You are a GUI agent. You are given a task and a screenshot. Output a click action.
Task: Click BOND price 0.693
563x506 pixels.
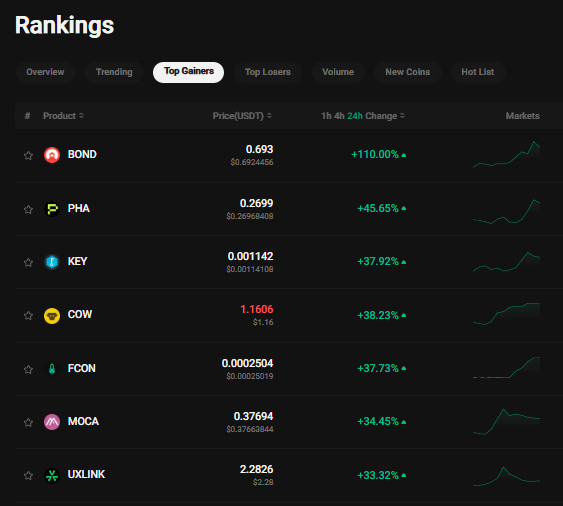point(259,149)
